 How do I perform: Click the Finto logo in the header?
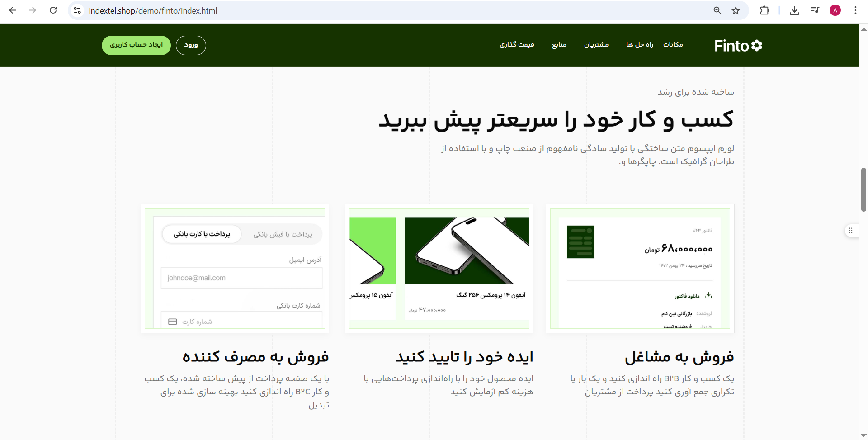pos(738,46)
